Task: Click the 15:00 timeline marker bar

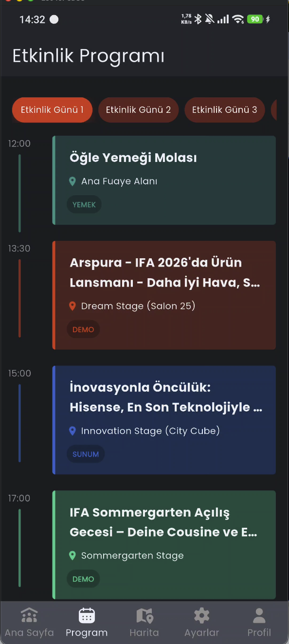Action: tap(19, 423)
